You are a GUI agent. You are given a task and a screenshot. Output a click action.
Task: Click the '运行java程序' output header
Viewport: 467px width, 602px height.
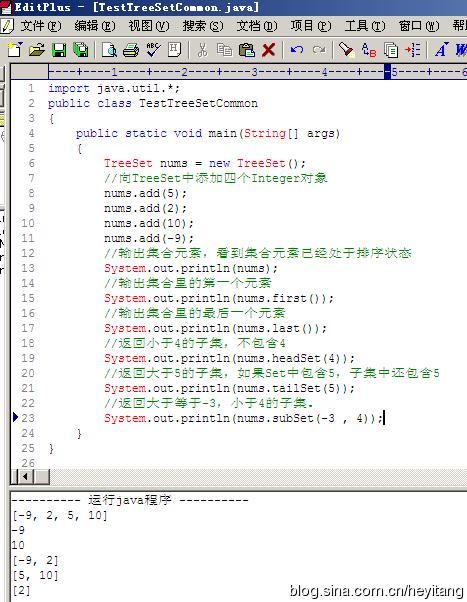(x=130, y=500)
